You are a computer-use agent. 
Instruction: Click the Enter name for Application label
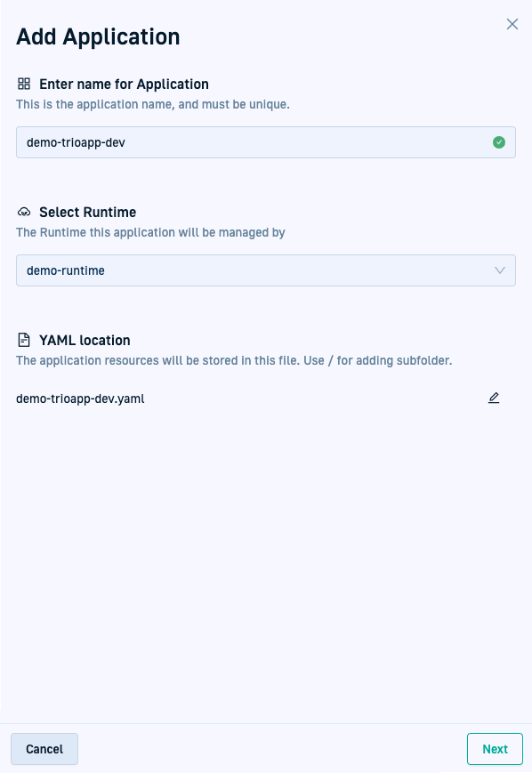click(x=124, y=85)
